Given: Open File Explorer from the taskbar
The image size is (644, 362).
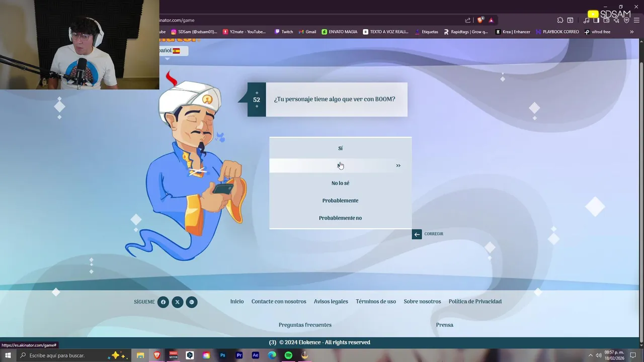Looking at the screenshot, I should 140,355.
